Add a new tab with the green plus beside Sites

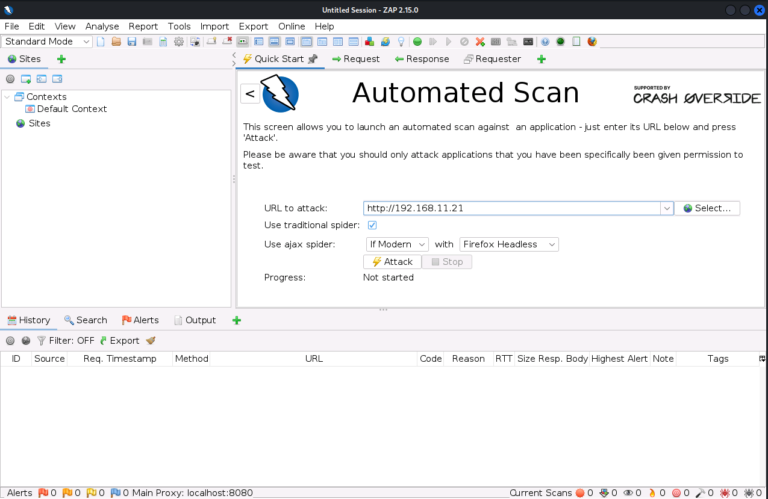pos(61,59)
